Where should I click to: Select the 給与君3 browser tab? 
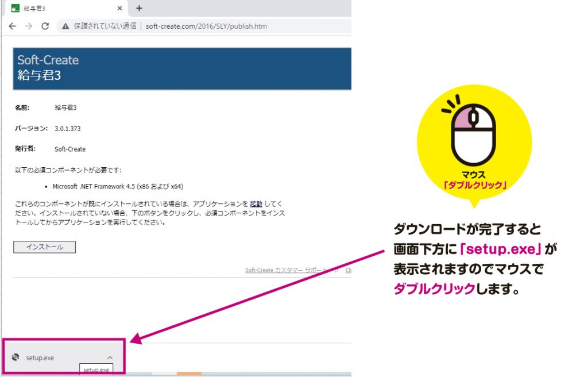(x=66, y=8)
